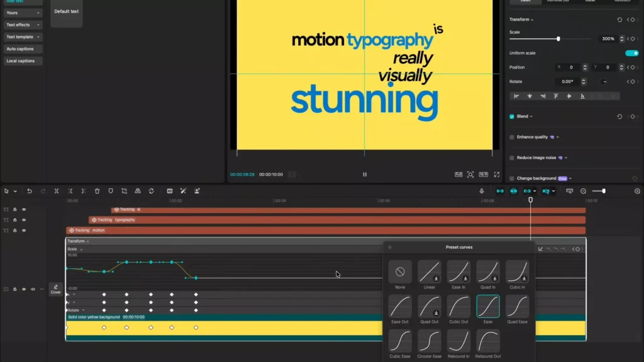Screen dimensions: 644x362
Task: Expand the Text template dropdown
Action: (x=23, y=37)
